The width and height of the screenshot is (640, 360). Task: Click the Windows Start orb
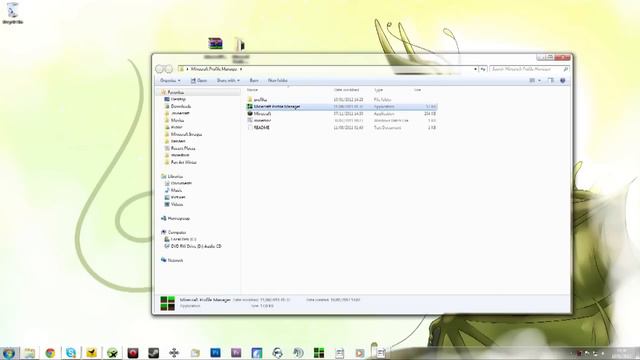coord(9,353)
